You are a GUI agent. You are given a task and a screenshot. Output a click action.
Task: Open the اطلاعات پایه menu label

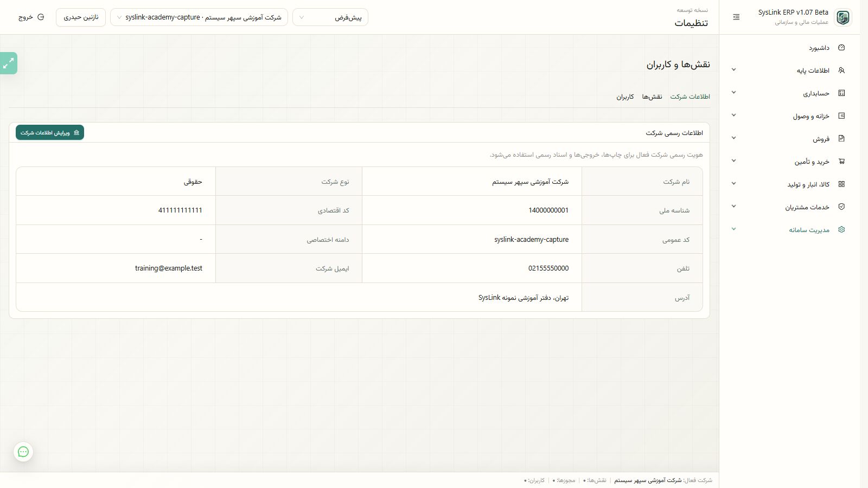coord(813,70)
